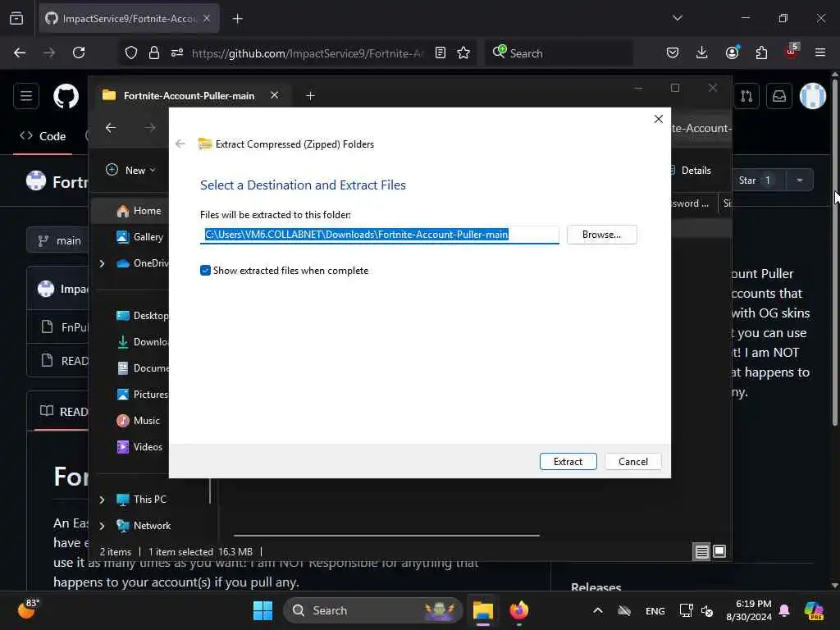Open Details pane in File Explorer
This screenshot has width=840, height=630.
click(x=691, y=171)
